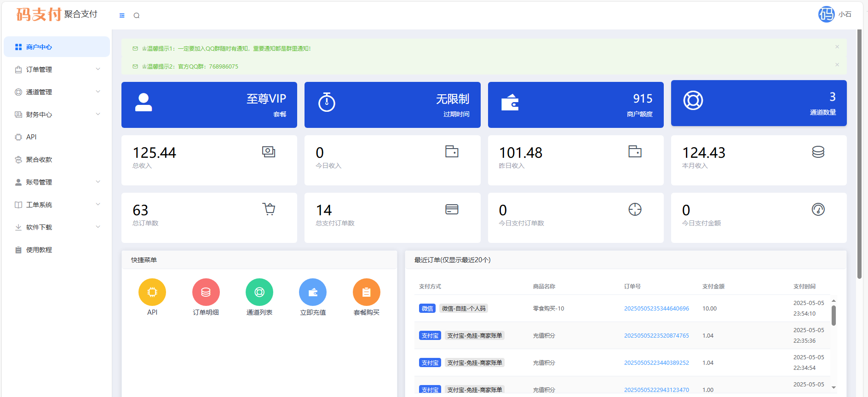Expand the 财务中心 sidebar menu

coord(57,115)
